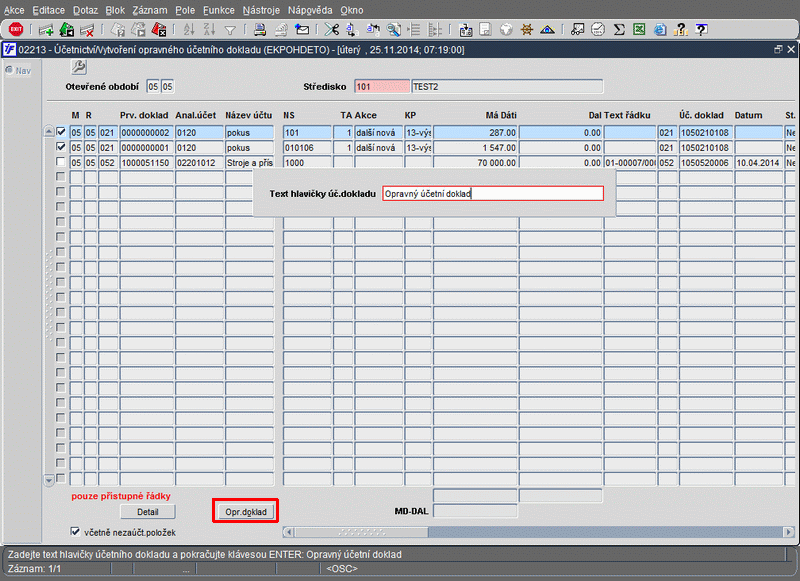The image size is (800, 581).
Task: Check the row with document 1000051150
Action: (61, 162)
